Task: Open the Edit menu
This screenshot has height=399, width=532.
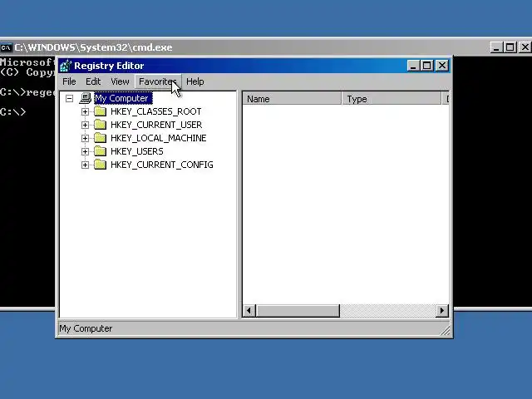Action: (93, 81)
